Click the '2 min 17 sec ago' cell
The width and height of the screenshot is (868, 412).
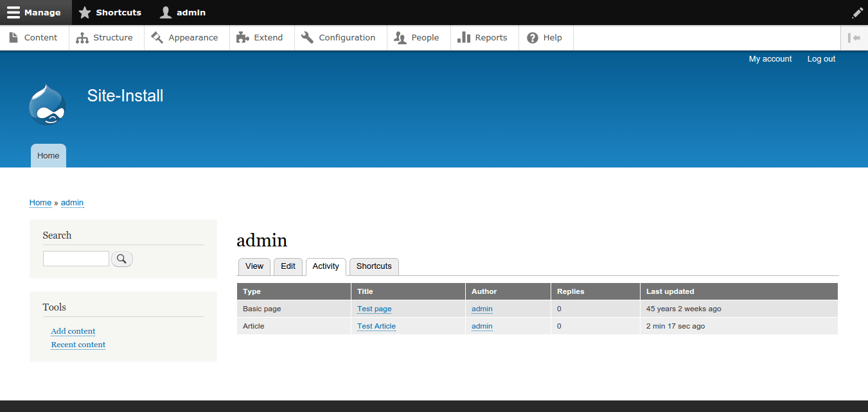point(740,326)
